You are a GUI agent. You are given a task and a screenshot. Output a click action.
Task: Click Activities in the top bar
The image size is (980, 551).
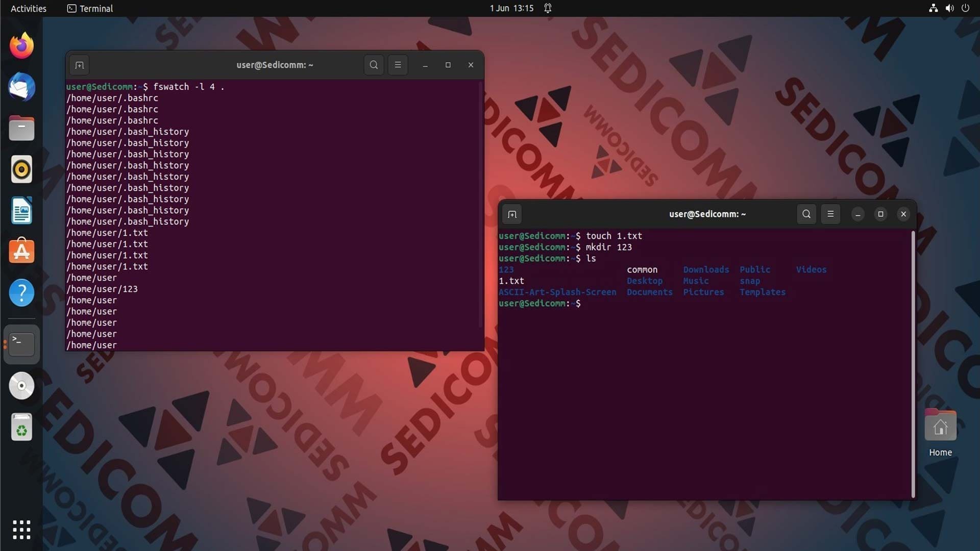pyautogui.click(x=28, y=9)
